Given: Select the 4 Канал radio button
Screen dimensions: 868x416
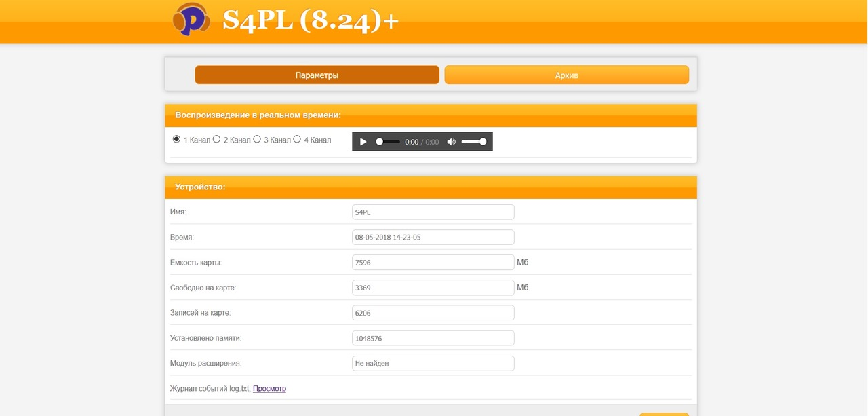Looking at the screenshot, I should tap(297, 139).
